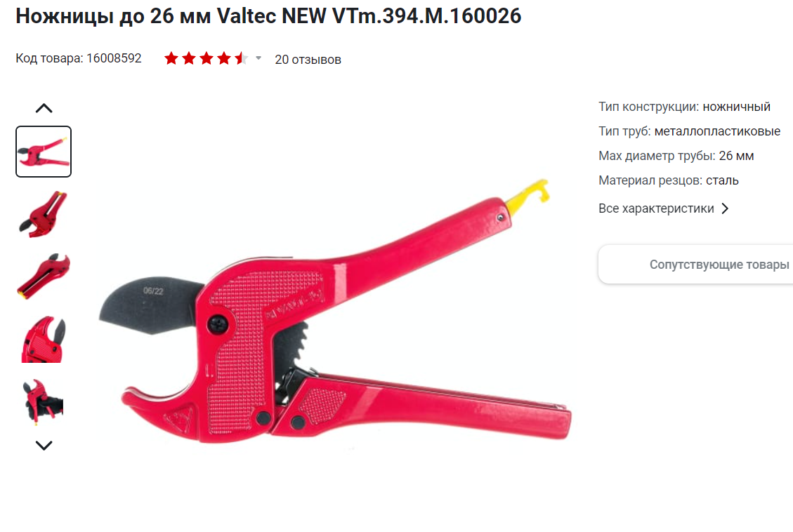Click the red star rating
This screenshot has height=532, width=793.
pyautogui.click(x=206, y=59)
